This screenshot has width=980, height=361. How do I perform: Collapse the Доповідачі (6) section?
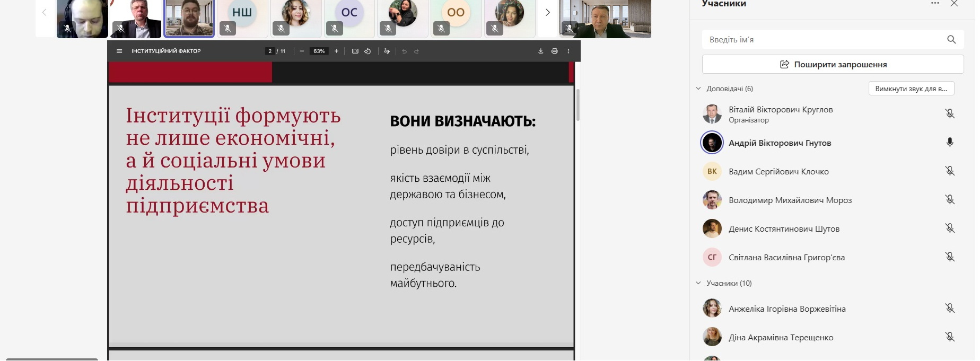pos(698,89)
